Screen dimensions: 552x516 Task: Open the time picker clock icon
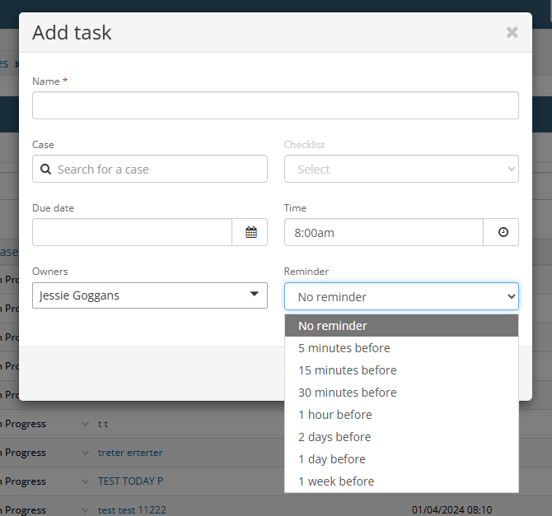(x=503, y=232)
